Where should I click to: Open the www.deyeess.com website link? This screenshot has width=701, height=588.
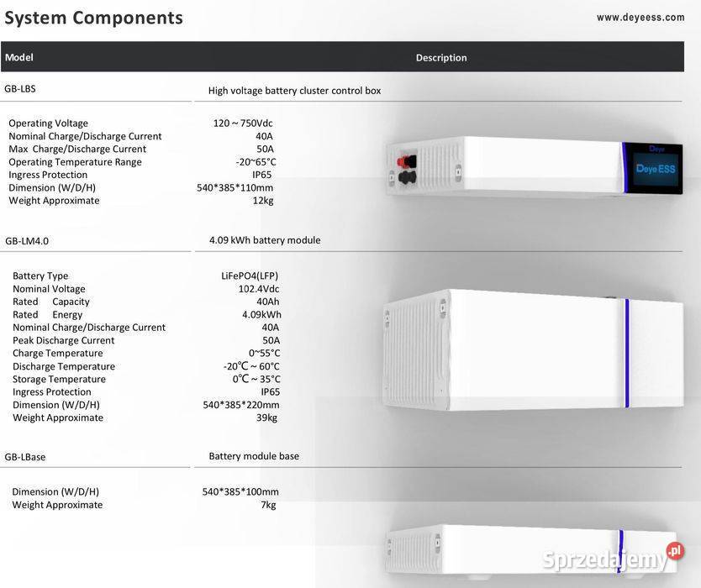coord(641,14)
